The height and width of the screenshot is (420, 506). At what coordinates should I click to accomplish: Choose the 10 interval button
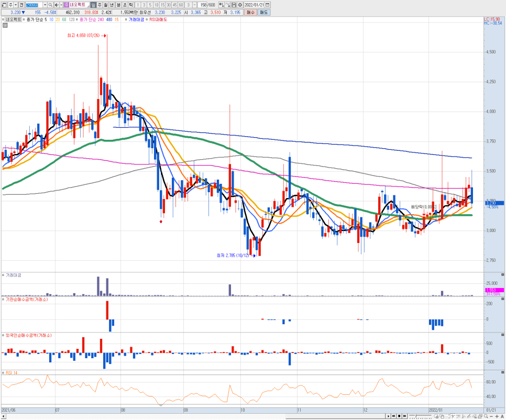point(156,5)
